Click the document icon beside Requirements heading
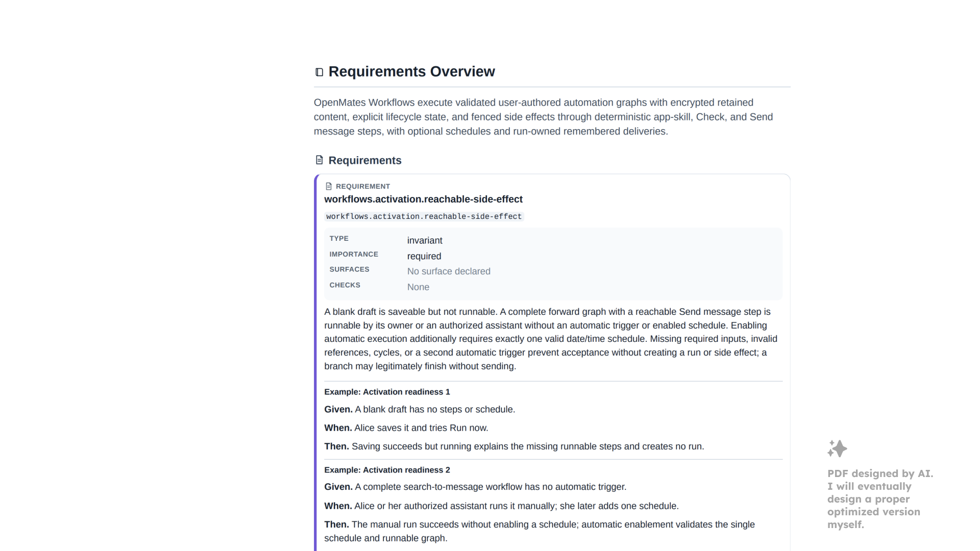Viewport: 980px width, 551px height. pos(320,160)
